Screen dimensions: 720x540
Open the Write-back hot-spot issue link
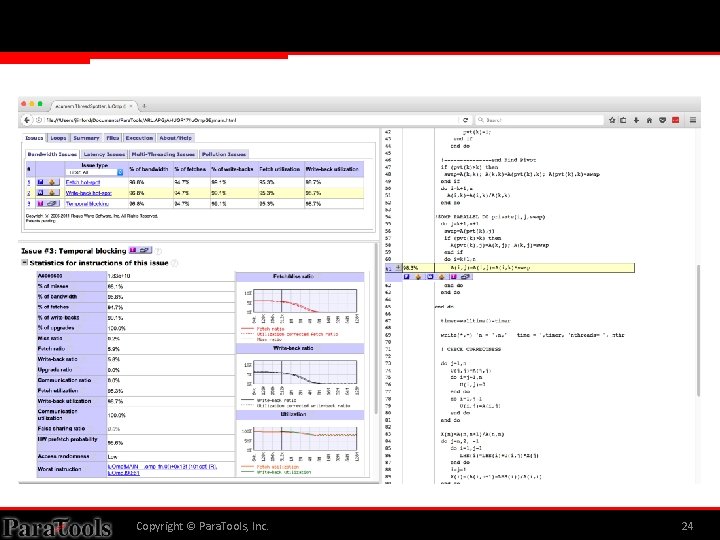89,193
